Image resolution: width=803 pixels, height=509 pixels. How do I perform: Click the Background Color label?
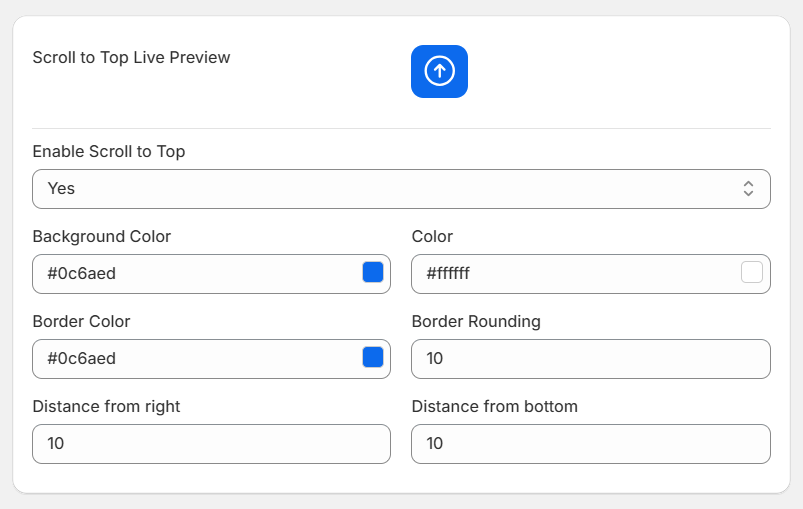pos(101,237)
